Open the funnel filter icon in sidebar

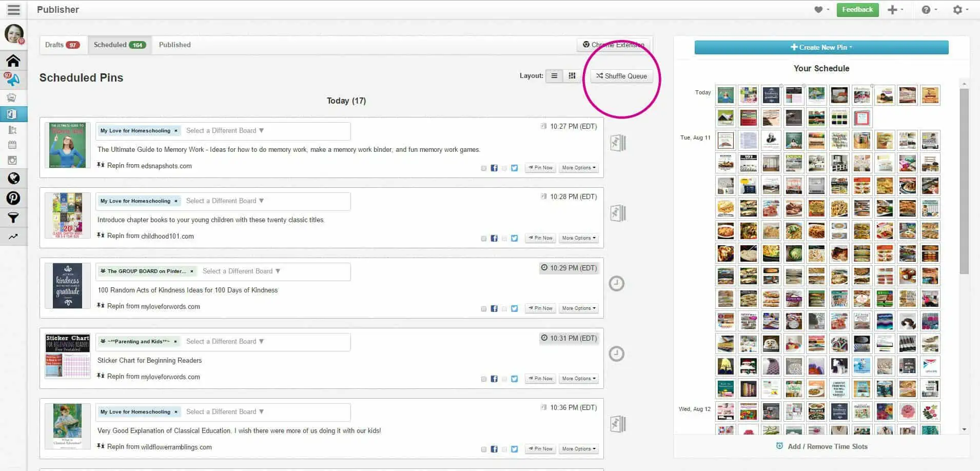click(13, 218)
